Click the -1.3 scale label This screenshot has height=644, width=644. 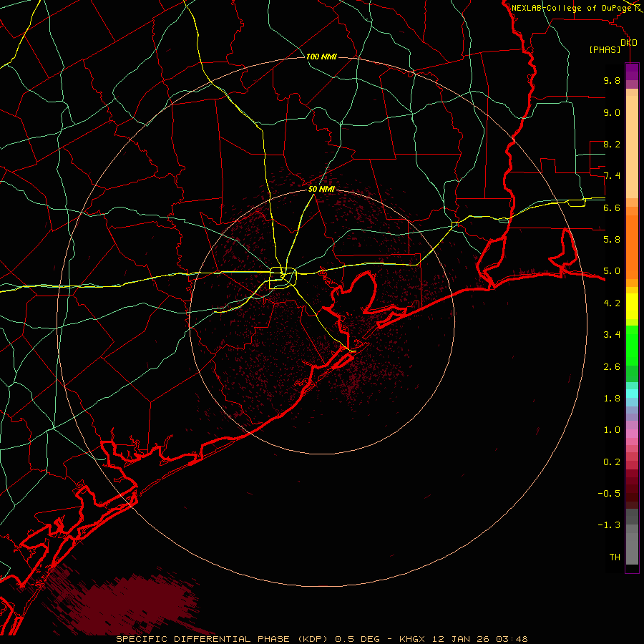click(609, 525)
